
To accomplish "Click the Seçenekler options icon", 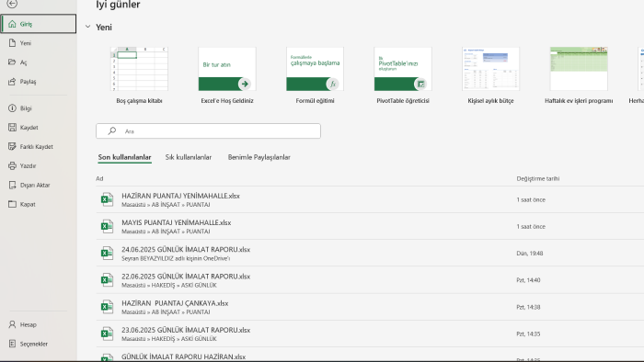I will click(12, 344).
